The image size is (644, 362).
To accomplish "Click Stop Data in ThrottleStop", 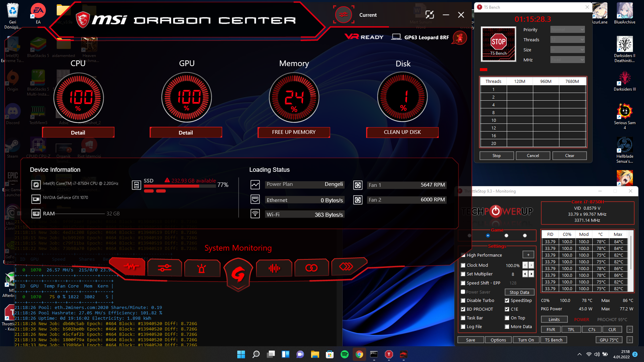I will coord(519,292).
